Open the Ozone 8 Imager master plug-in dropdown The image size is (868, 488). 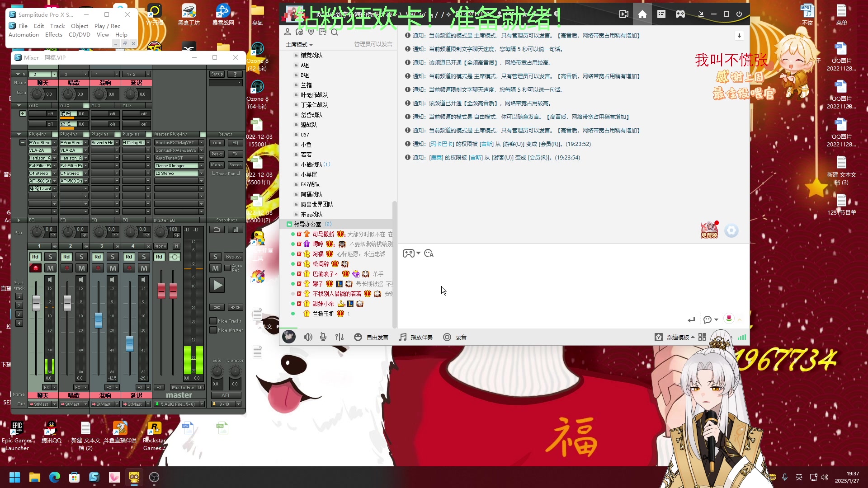(201, 165)
